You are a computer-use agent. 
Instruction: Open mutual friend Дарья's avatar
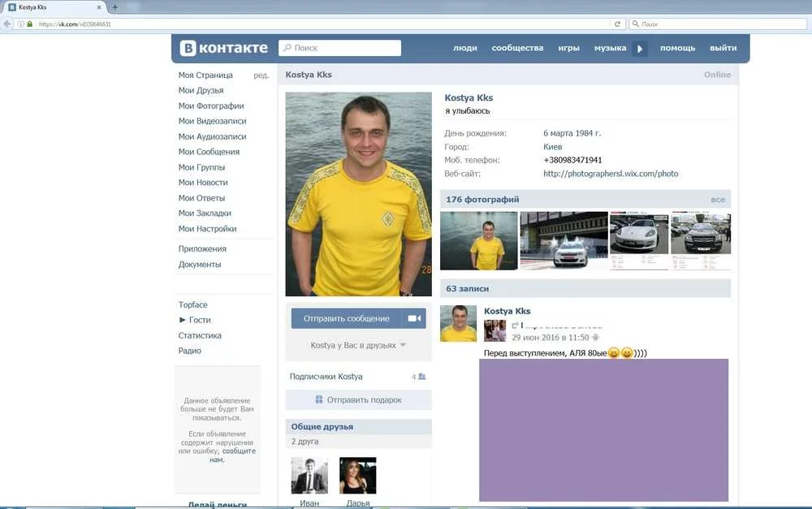[358, 476]
